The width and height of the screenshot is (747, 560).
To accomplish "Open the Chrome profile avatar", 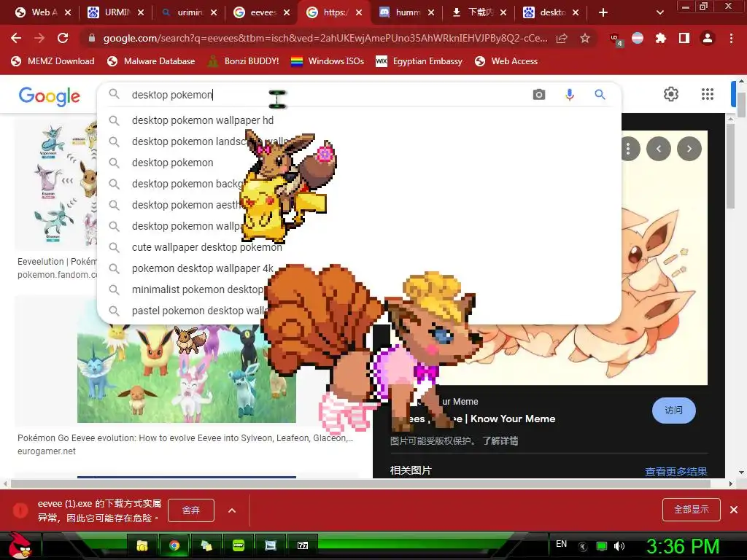I will [x=708, y=38].
